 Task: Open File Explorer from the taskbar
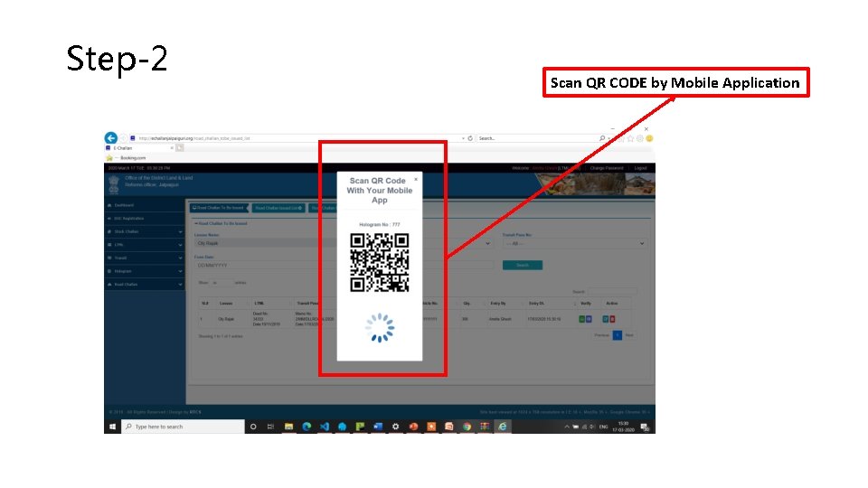click(x=288, y=427)
